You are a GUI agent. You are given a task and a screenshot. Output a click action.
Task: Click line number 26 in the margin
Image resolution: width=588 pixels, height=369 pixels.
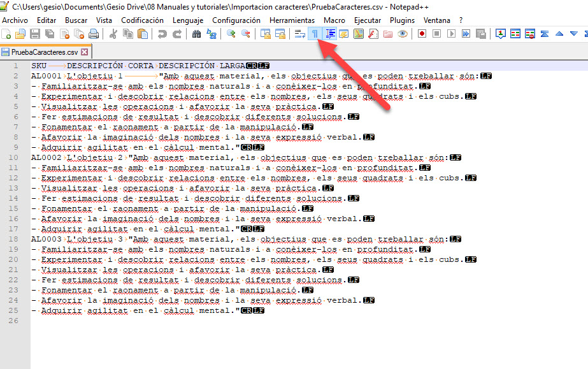13,321
